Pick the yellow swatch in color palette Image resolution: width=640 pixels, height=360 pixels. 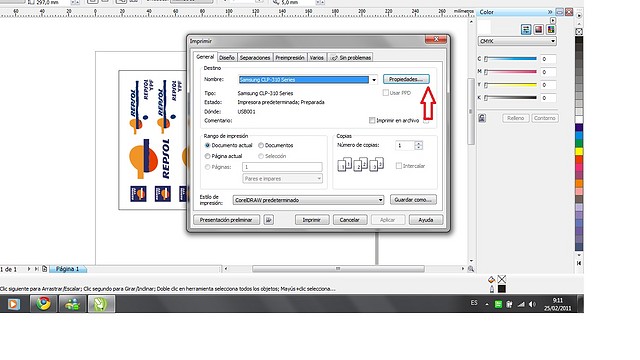point(579,151)
